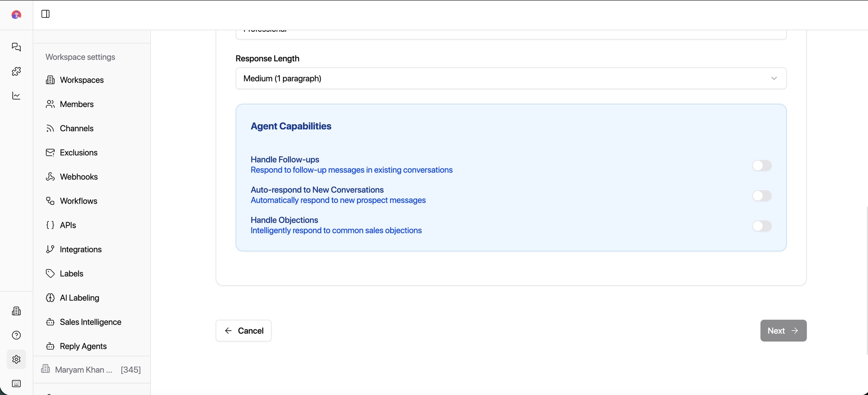Viewport: 868px width, 395px height.
Task: Cancel the agent setup
Action: pos(243,330)
